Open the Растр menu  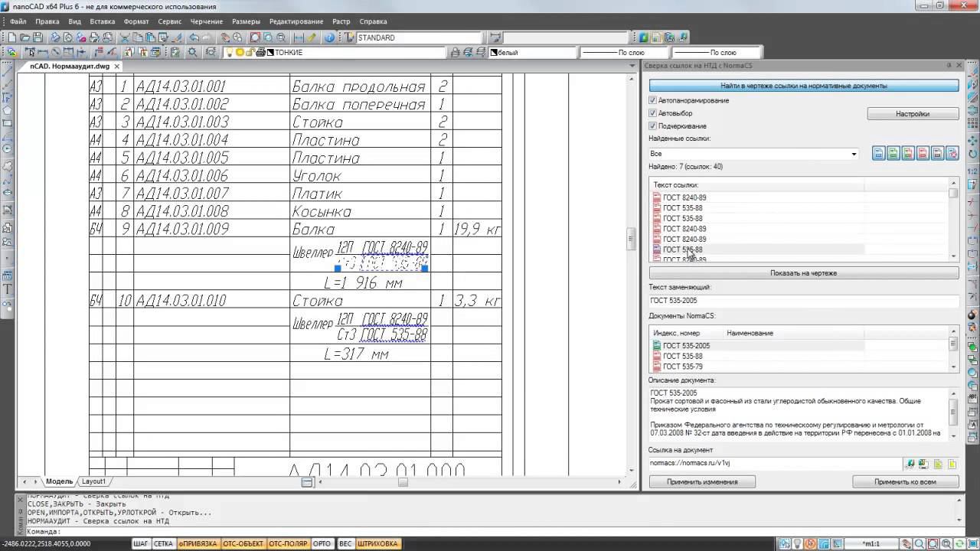(x=341, y=21)
